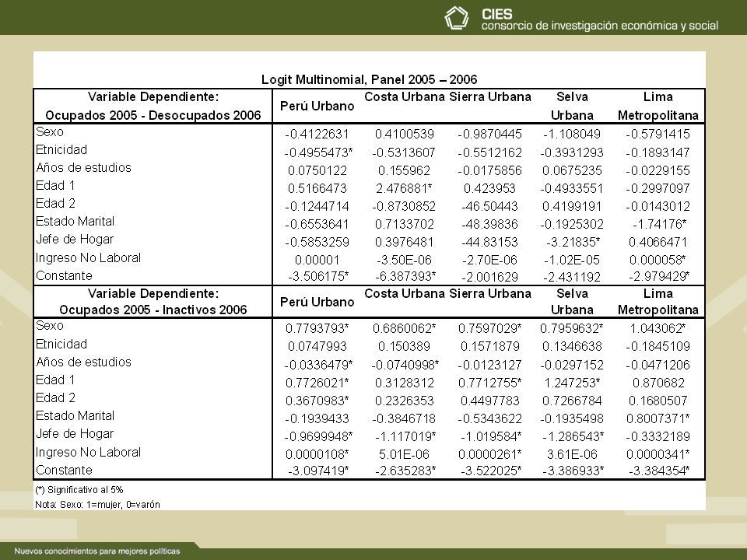The width and height of the screenshot is (747, 560).
Task: Click 'Nuevos conocimientos para mejores políticas' footer text
Action: (97, 551)
